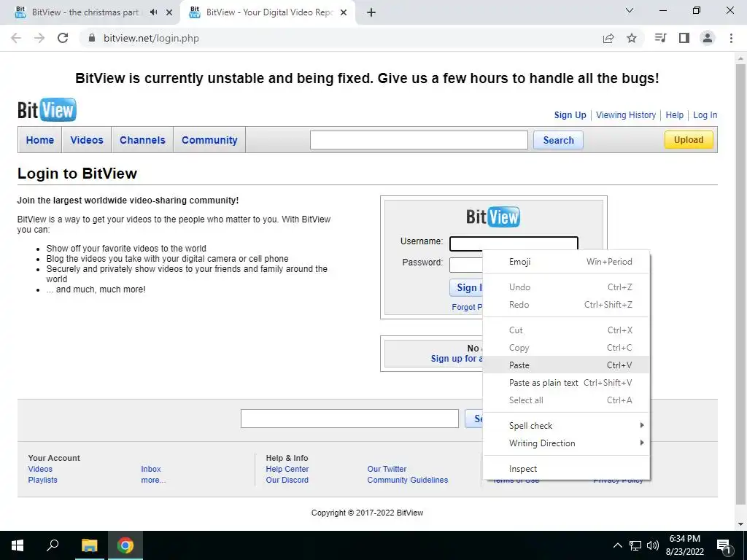Click the top search input field

point(419,140)
